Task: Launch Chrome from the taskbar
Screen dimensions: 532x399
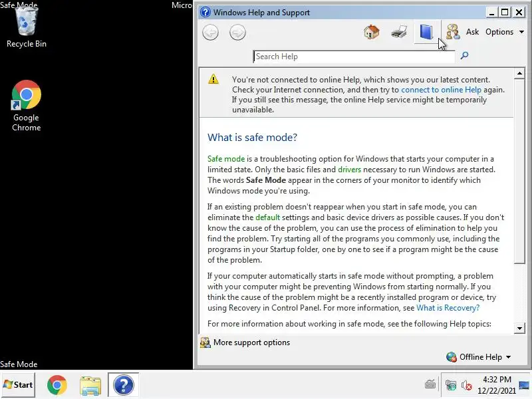Action: tap(57, 385)
